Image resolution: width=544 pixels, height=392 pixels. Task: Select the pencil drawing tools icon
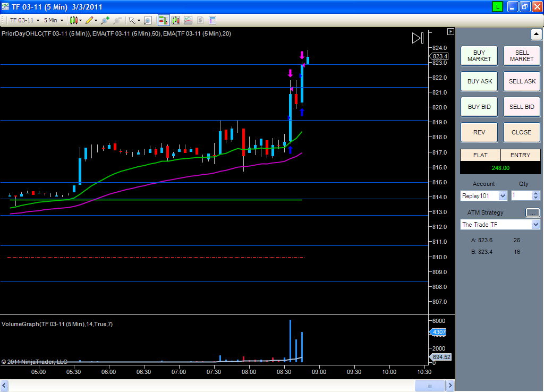pyautogui.click(x=89, y=21)
